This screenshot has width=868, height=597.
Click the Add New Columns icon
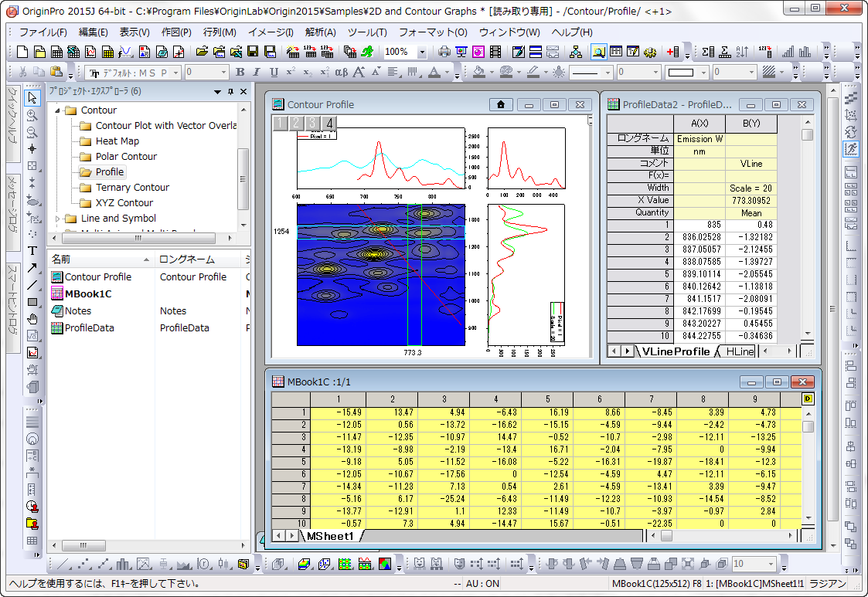[x=673, y=52]
